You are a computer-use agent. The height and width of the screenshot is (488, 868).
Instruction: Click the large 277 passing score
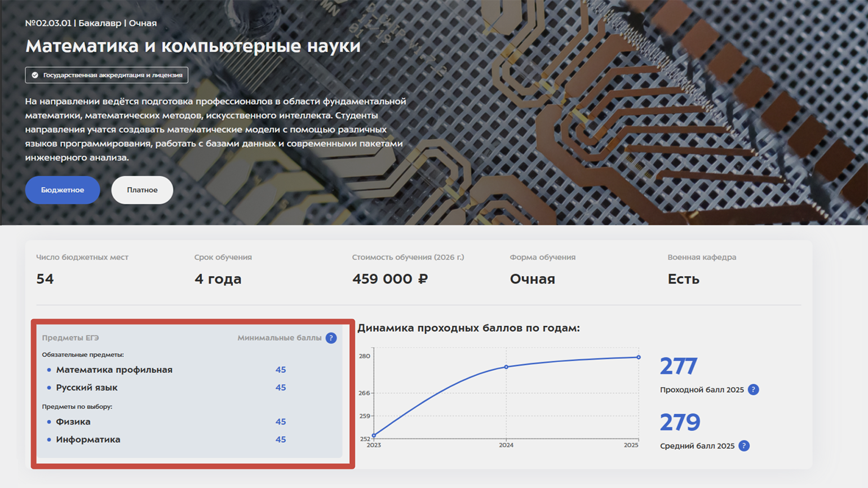[679, 366]
